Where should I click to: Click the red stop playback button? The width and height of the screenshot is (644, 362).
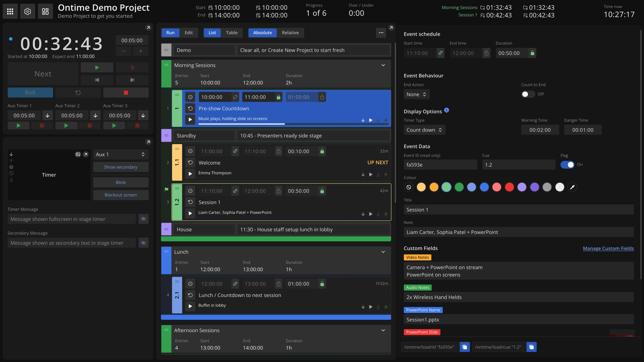tap(126, 93)
